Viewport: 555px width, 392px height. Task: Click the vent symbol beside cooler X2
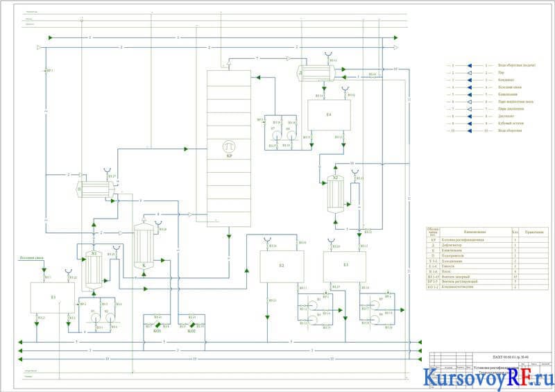pos(355,173)
